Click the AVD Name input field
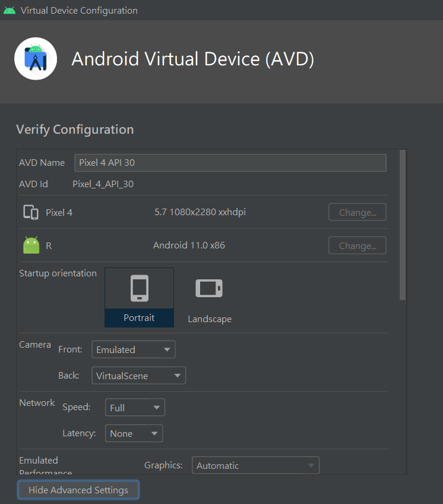 (x=230, y=163)
